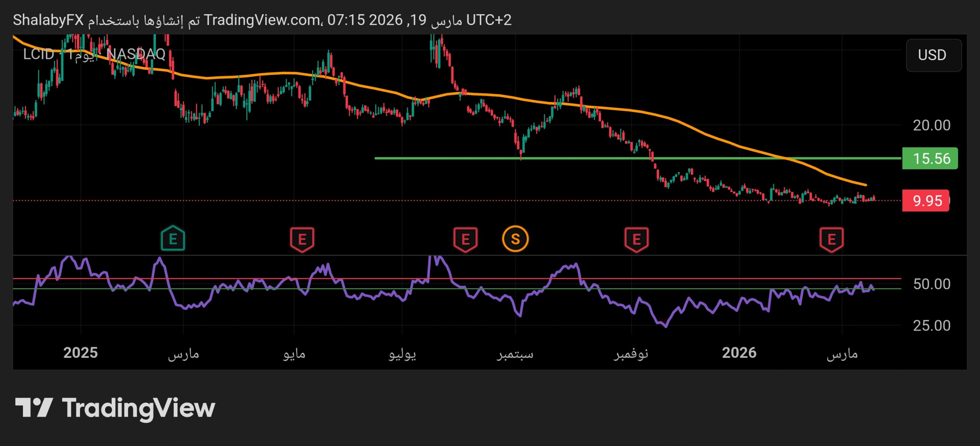The image size is (980, 446).
Task: Click the 50.00 RSI scale label
Action: coord(931,284)
